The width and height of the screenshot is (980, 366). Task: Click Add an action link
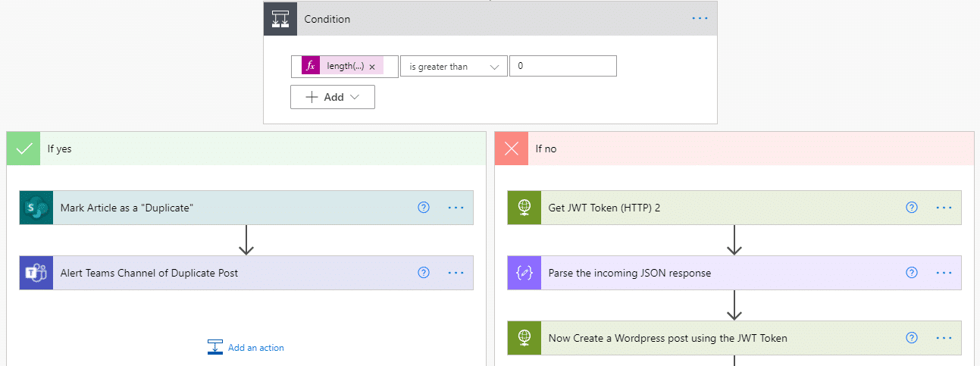(x=246, y=348)
